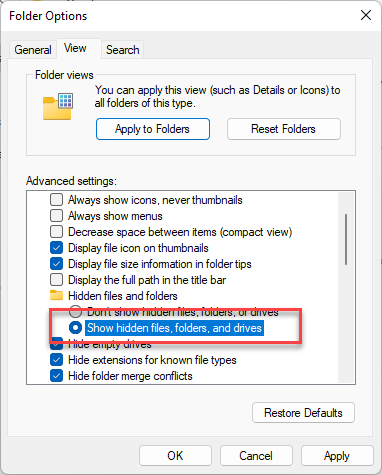This screenshot has height=475, width=382.
Task: Cancel the Folder Options dialog
Action: (x=256, y=456)
